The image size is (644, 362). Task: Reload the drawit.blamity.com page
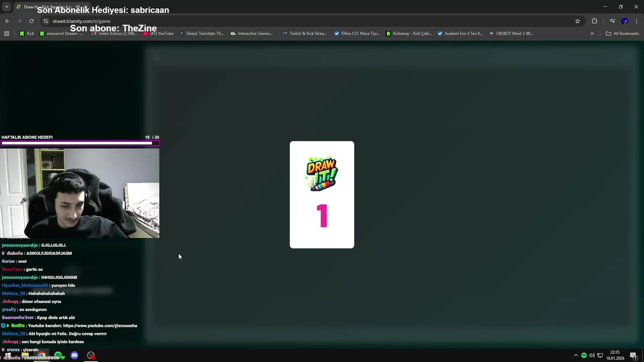click(31, 21)
